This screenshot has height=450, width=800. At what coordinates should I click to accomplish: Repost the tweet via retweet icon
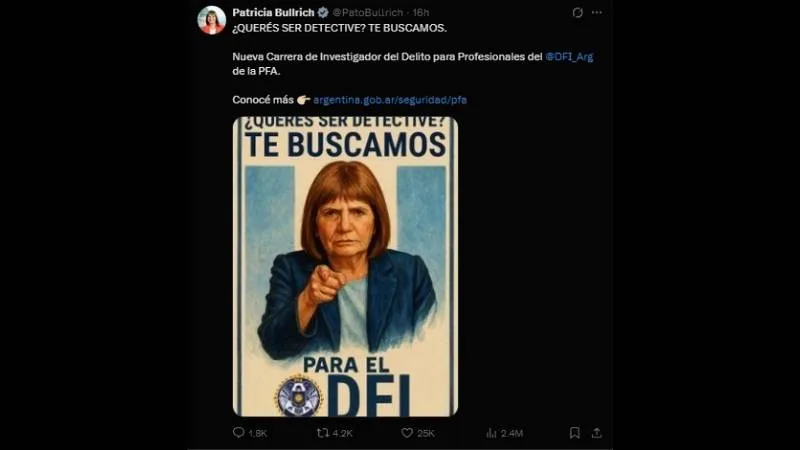point(322,433)
